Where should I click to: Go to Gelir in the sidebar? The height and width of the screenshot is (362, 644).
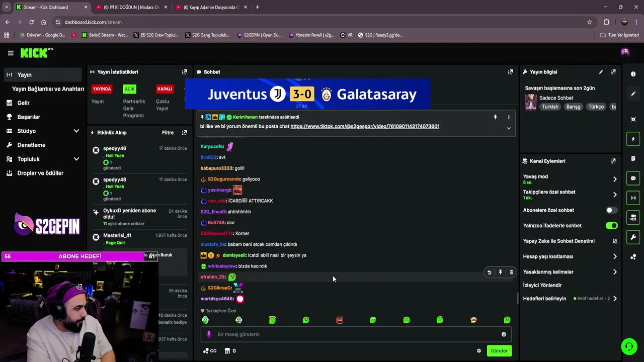coord(23,103)
